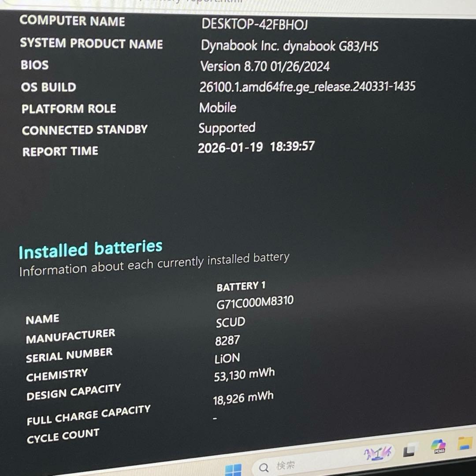This screenshot has height=476, width=476.
Task: Open the Windows Start menu
Action: tap(233, 470)
